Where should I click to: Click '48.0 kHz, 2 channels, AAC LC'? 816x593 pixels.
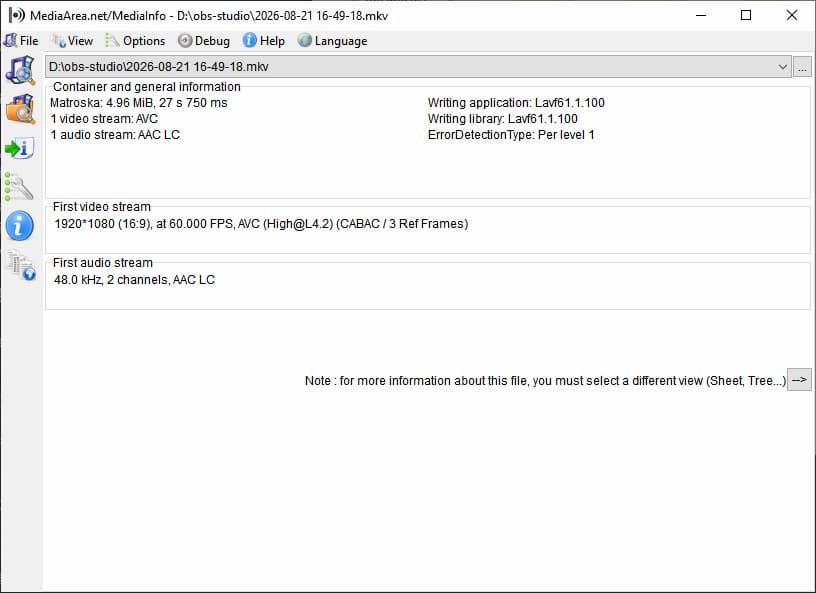click(134, 280)
